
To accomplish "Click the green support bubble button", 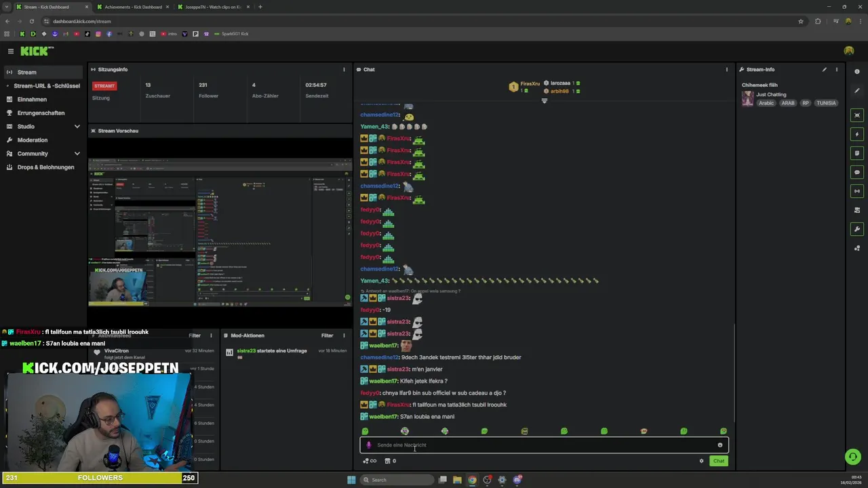I will tap(853, 457).
